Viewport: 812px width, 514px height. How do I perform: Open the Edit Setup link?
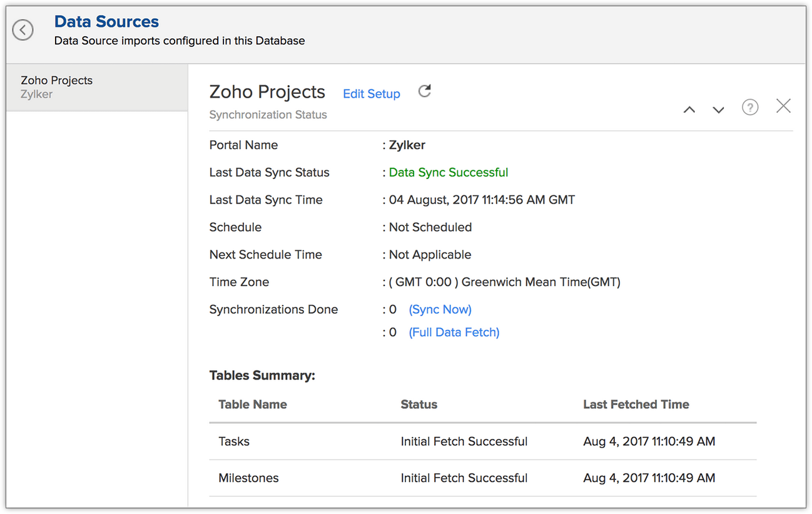(372, 94)
